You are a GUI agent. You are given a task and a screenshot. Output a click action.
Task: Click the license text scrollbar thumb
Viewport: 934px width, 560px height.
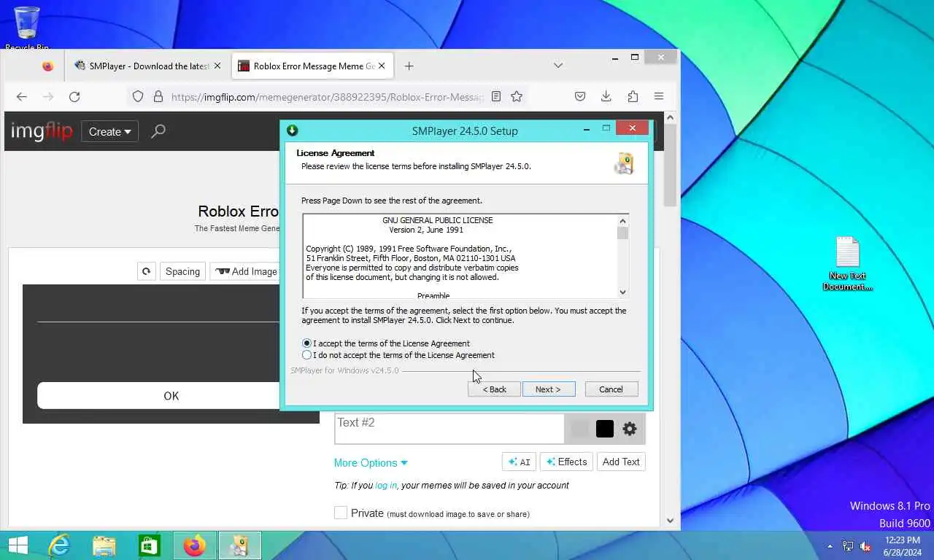pyautogui.click(x=622, y=233)
